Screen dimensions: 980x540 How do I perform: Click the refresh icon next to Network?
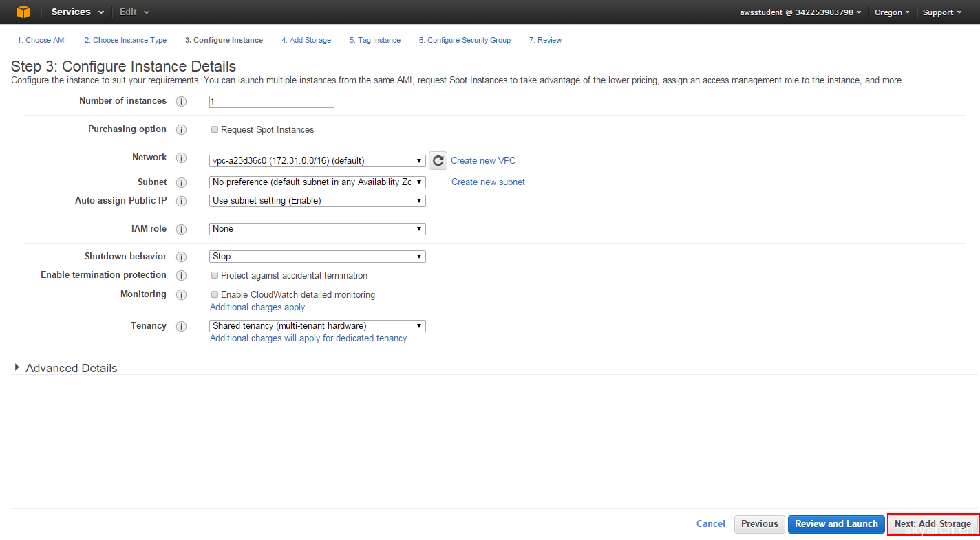[438, 161]
